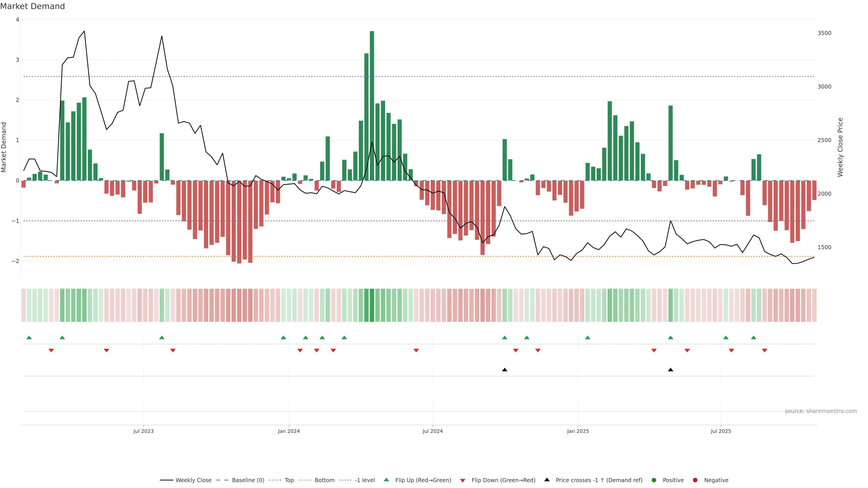The height and width of the screenshot is (488, 868).
Task: Click the first green flip-up triangle marker
Action: tap(29, 338)
